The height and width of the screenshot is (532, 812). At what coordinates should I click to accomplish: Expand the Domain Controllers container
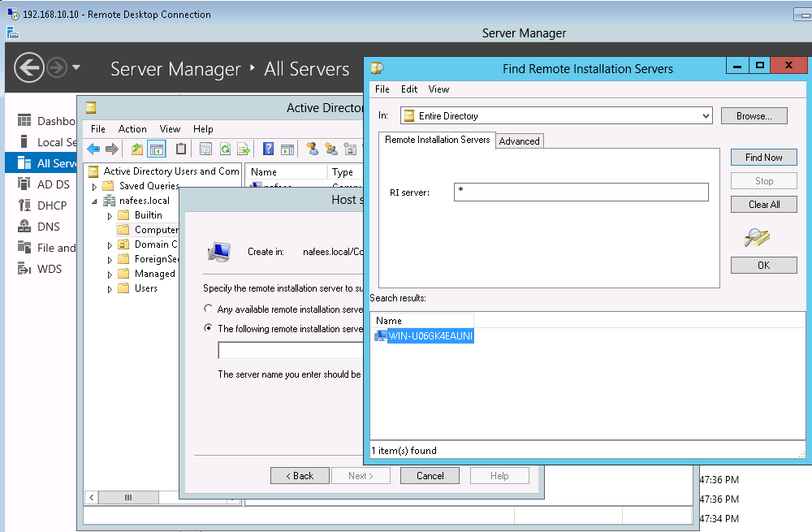[x=109, y=244]
